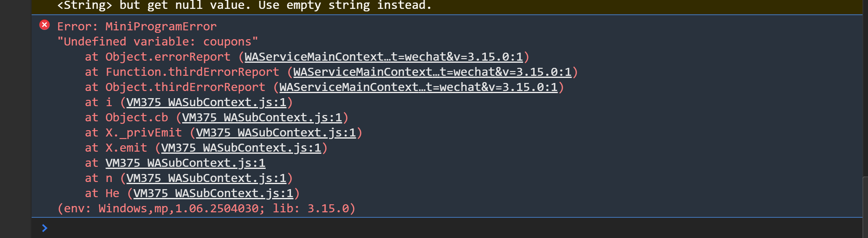Screen dimensions: 868x238
Task: Click the console's vertical scrollbar thumb
Action: (x=865, y=206)
